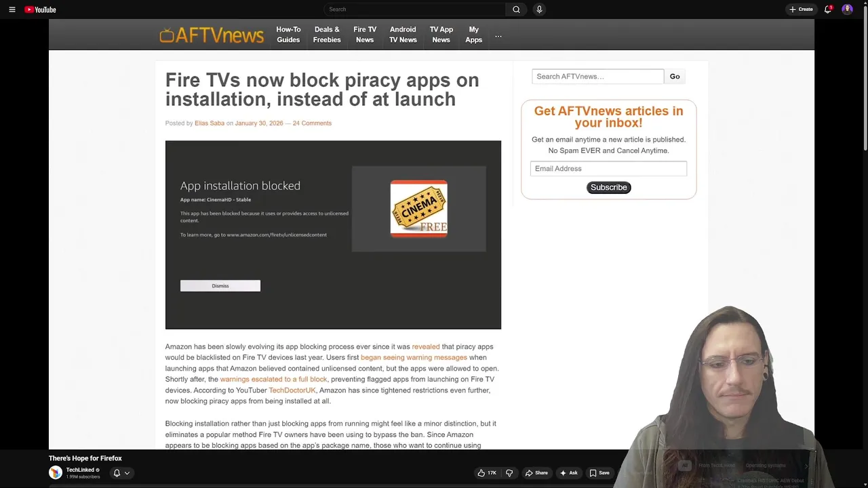Follow 'warnings escalated to a full block' link
Image resolution: width=868 pixels, height=488 pixels.
click(273, 380)
